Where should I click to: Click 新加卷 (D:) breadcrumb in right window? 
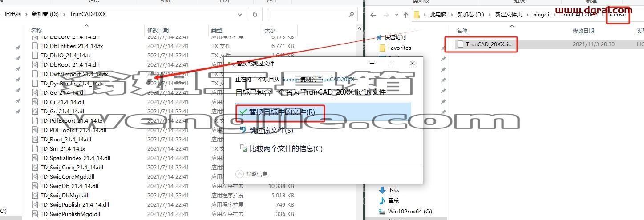point(470,15)
